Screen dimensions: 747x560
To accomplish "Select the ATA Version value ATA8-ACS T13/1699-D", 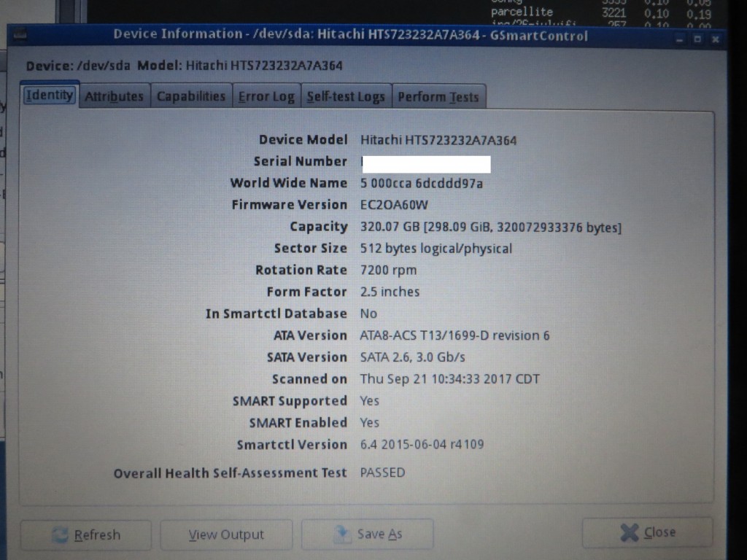I will click(454, 335).
